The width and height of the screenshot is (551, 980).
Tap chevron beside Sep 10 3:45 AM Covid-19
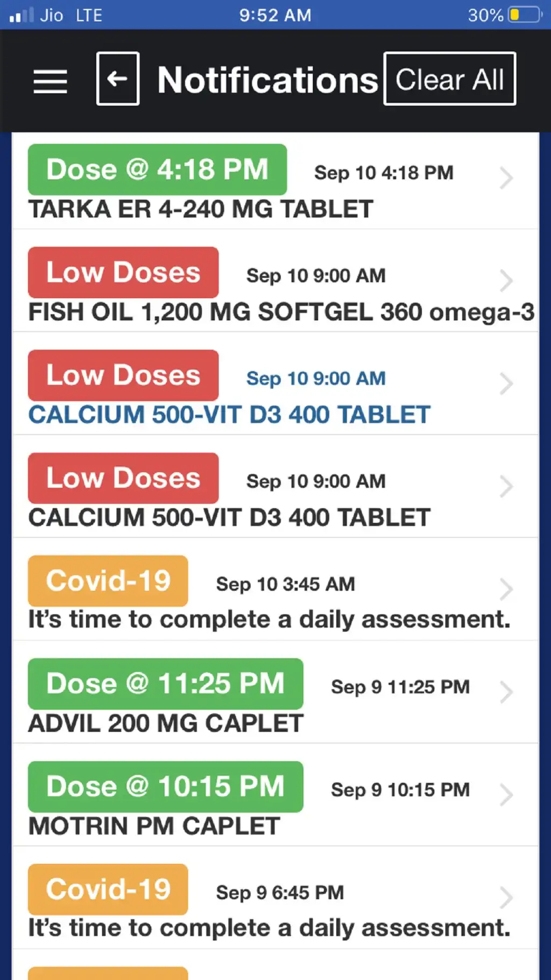point(505,589)
